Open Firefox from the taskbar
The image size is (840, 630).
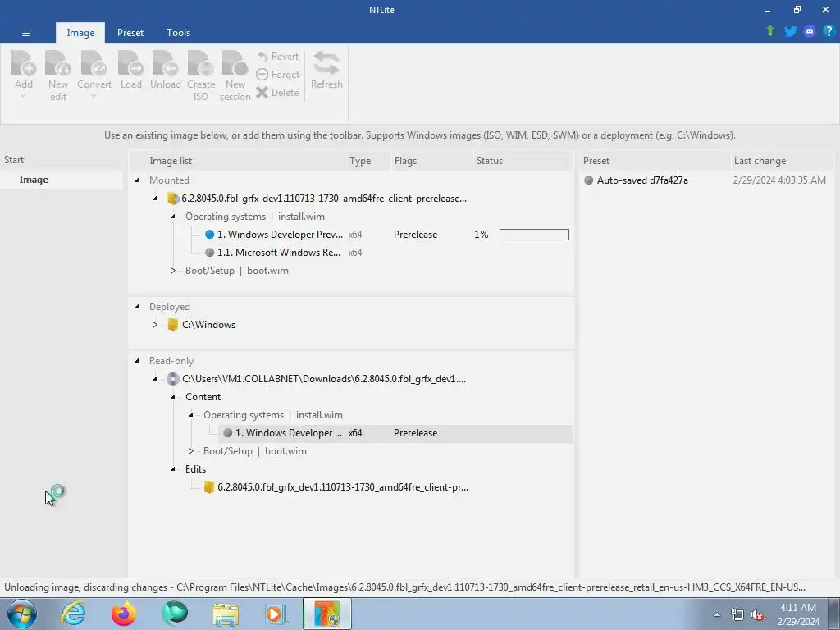click(x=124, y=614)
